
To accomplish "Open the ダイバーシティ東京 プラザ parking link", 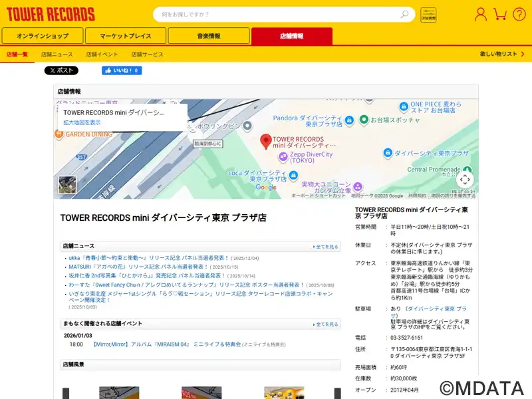I will click(x=429, y=312).
